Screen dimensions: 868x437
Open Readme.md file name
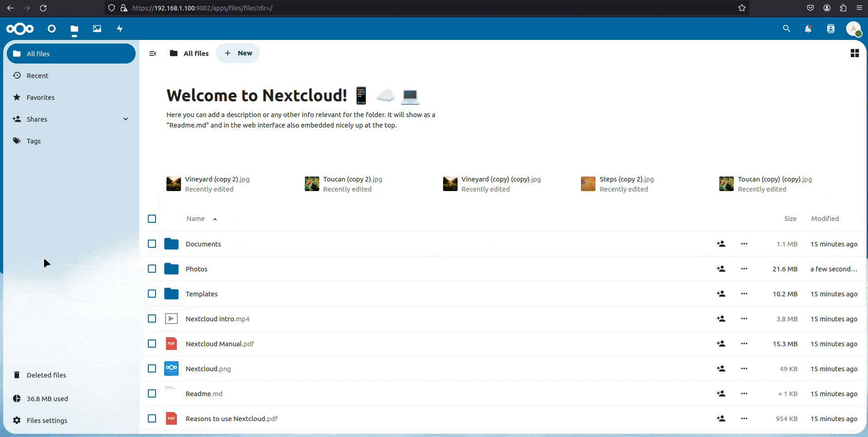click(204, 393)
